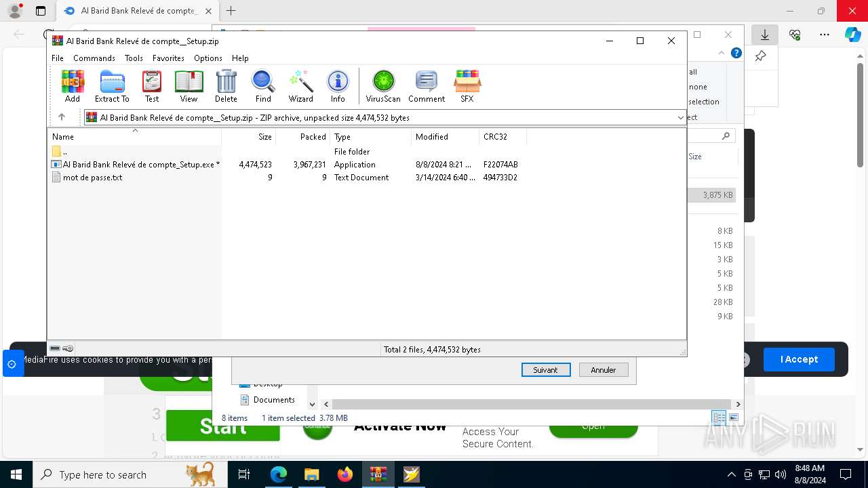Switch to WinRAR taskbar icon
Image resolution: width=868 pixels, height=488 pixels.
[x=378, y=474]
